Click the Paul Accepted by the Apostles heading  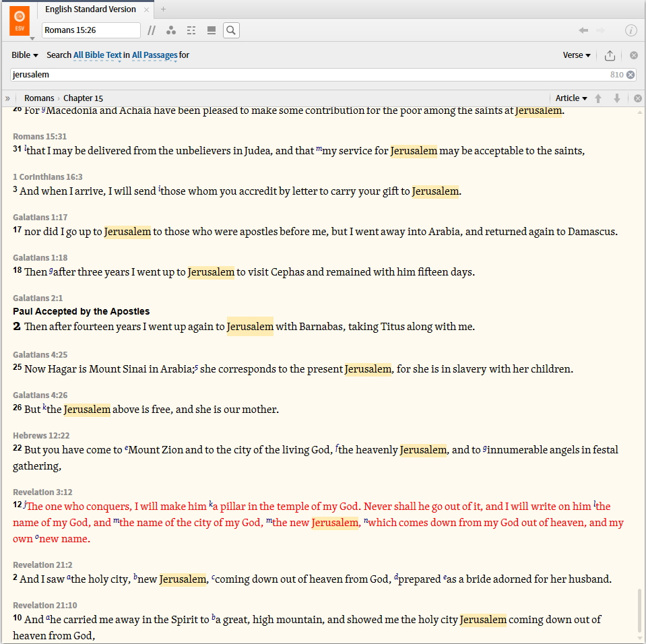[x=81, y=311]
